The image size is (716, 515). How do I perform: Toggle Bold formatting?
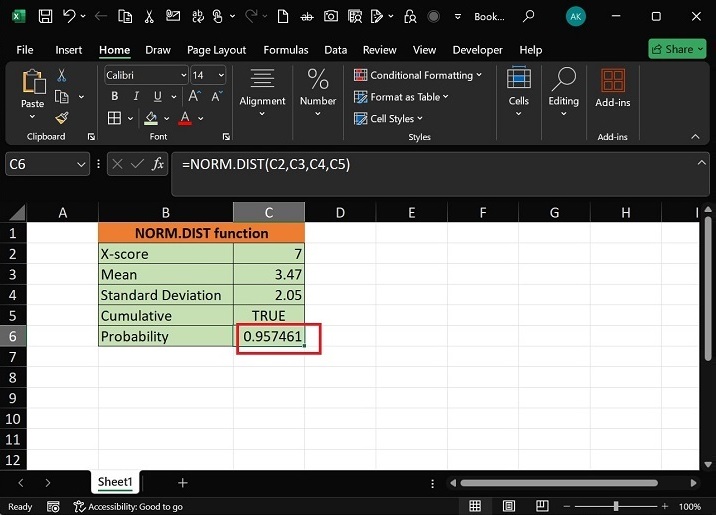[114, 97]
